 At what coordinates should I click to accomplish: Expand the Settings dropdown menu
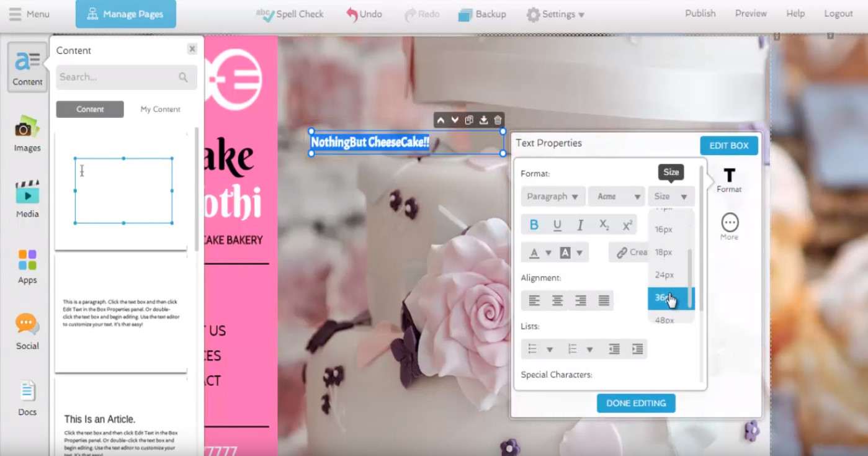[555, 14]
